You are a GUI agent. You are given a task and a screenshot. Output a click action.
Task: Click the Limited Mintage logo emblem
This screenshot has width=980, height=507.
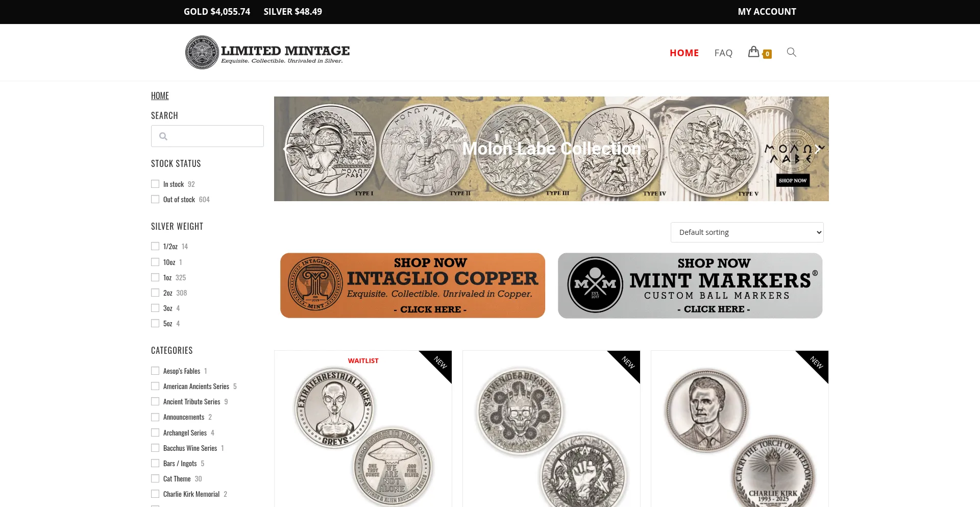coord(202,52)
